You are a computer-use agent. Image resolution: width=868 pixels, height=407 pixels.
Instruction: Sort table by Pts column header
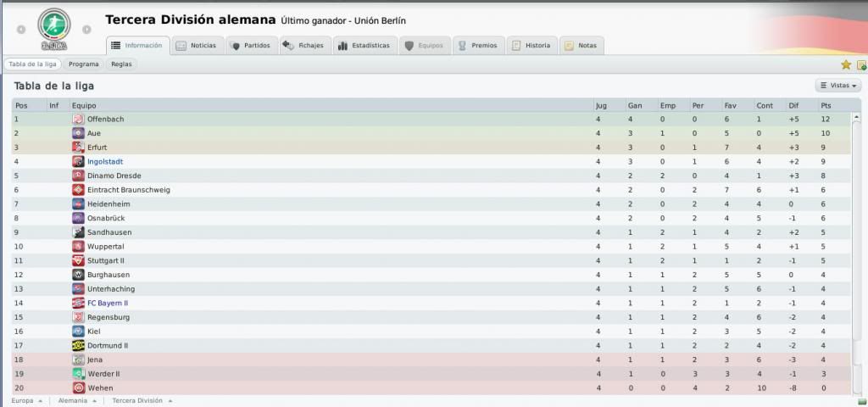(x=826, y=105)
